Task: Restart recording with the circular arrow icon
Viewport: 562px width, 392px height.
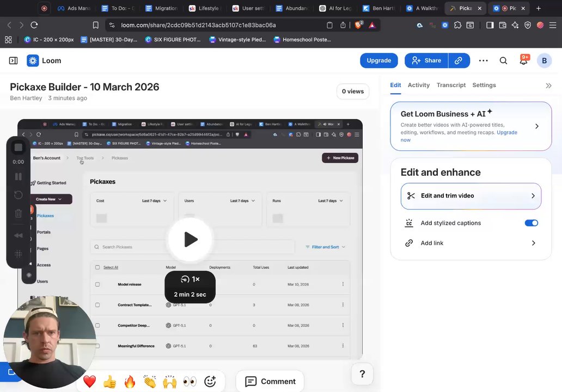Action: (x=19, y=195)
